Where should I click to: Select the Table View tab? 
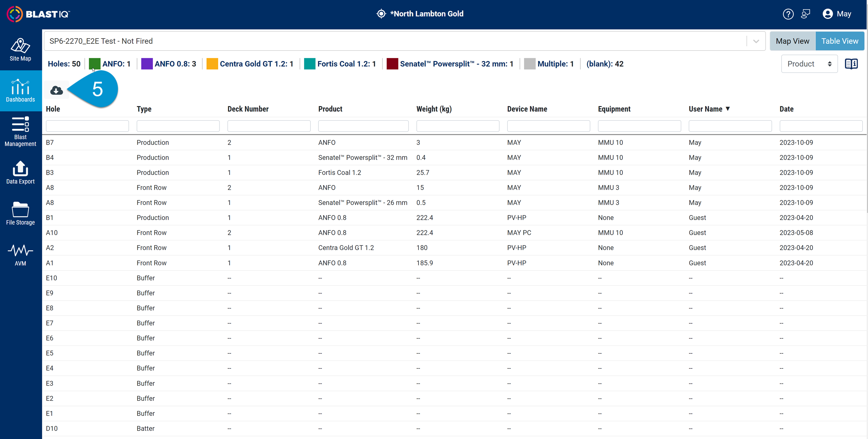[x=840, y=41]
